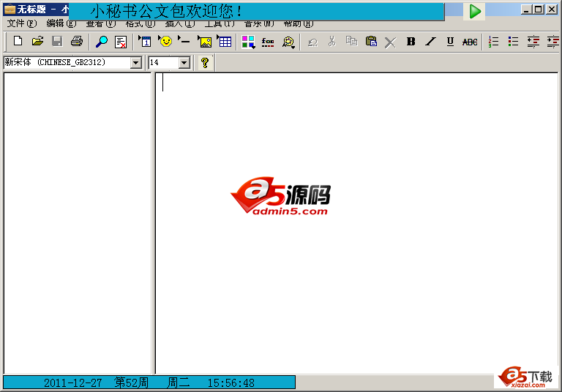The height and width of the screenshot is (392, 562).
Task: Apply bulleted list formatting
Action: (513, 42)
